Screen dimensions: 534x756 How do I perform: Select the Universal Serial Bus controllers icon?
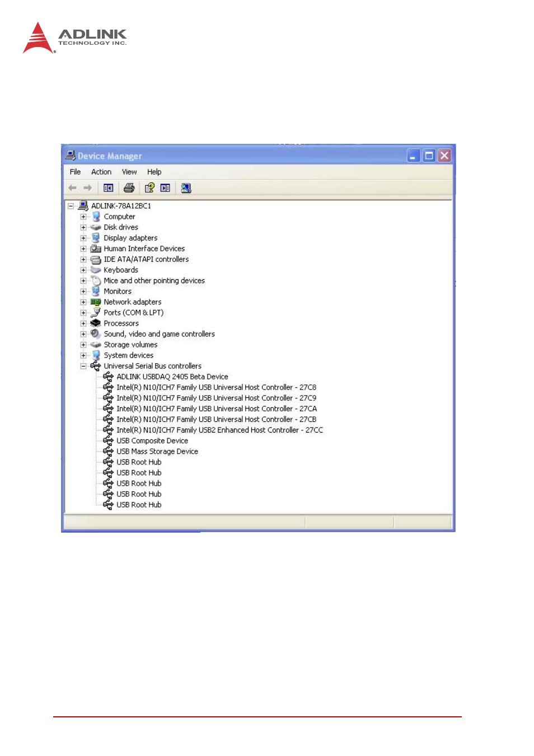[x=96, y=366]
